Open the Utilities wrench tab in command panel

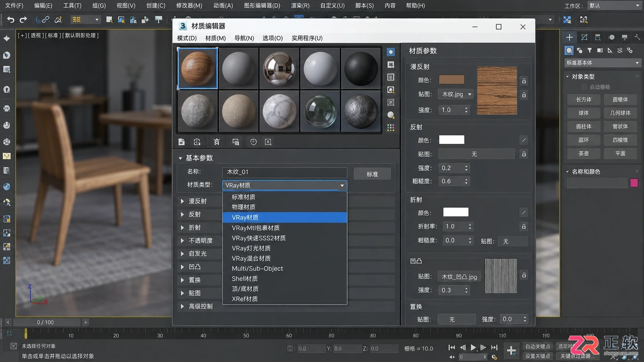click(637, 38)
